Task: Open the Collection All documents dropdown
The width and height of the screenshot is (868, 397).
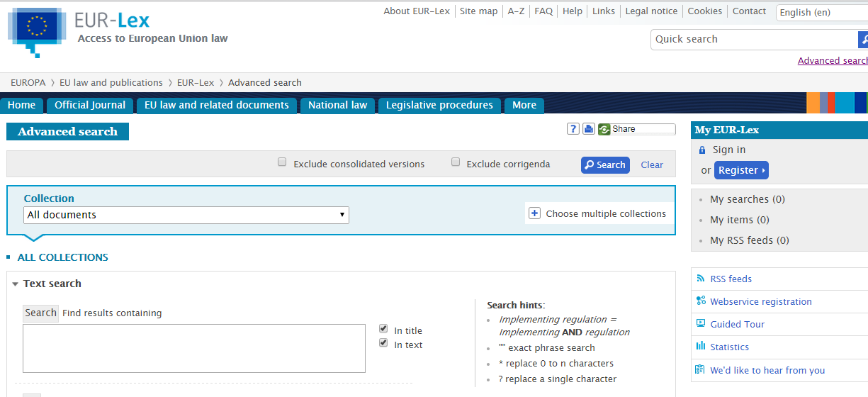Action: pyautogui.click(x=186, y=215)
